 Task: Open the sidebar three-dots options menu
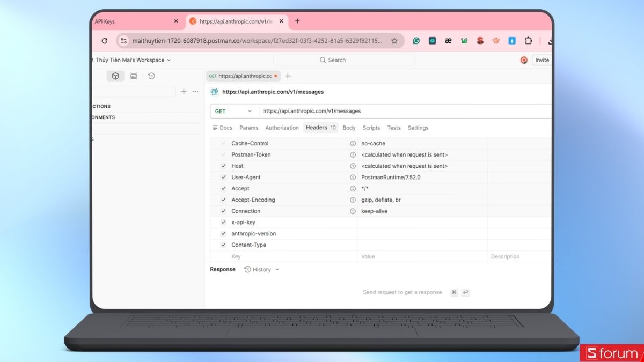coord(195,92)
